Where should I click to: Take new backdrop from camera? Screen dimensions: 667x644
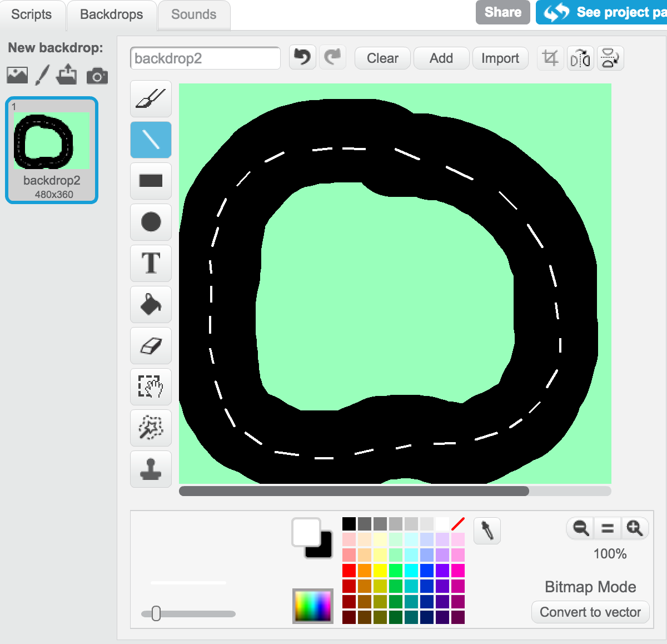pyautogui.click(x=97, y=76)
